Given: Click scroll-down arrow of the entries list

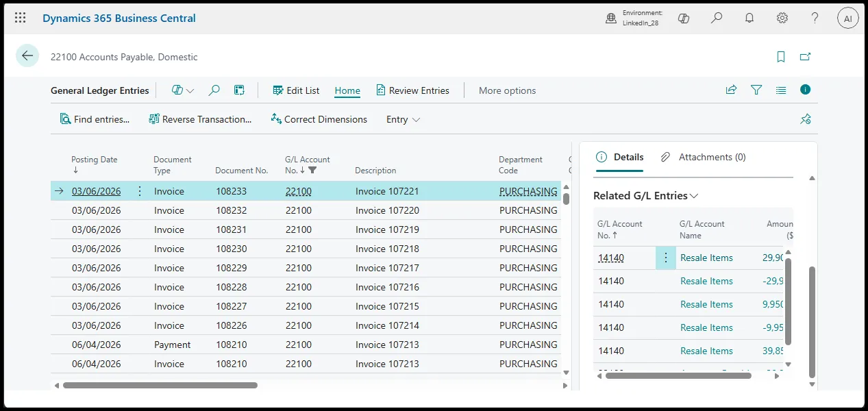Looking at the screenshot, I should pos(567,373).
